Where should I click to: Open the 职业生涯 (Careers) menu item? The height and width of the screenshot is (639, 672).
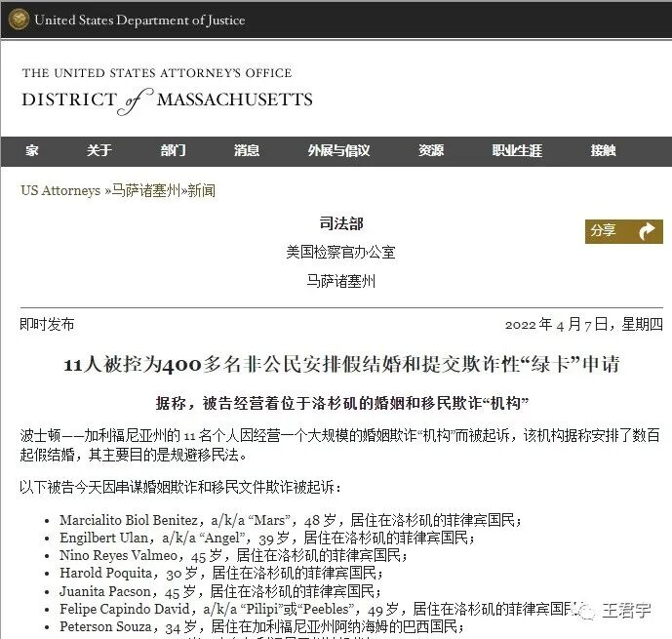point(517,150)
